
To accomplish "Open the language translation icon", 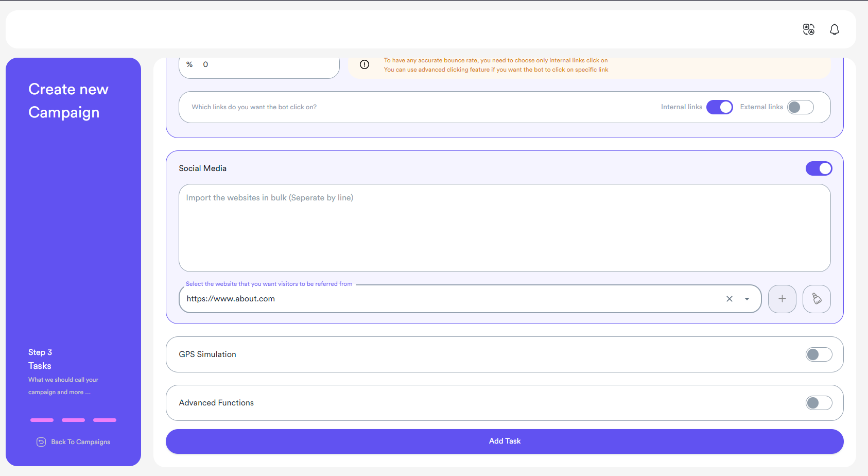I will pos(809,29).
